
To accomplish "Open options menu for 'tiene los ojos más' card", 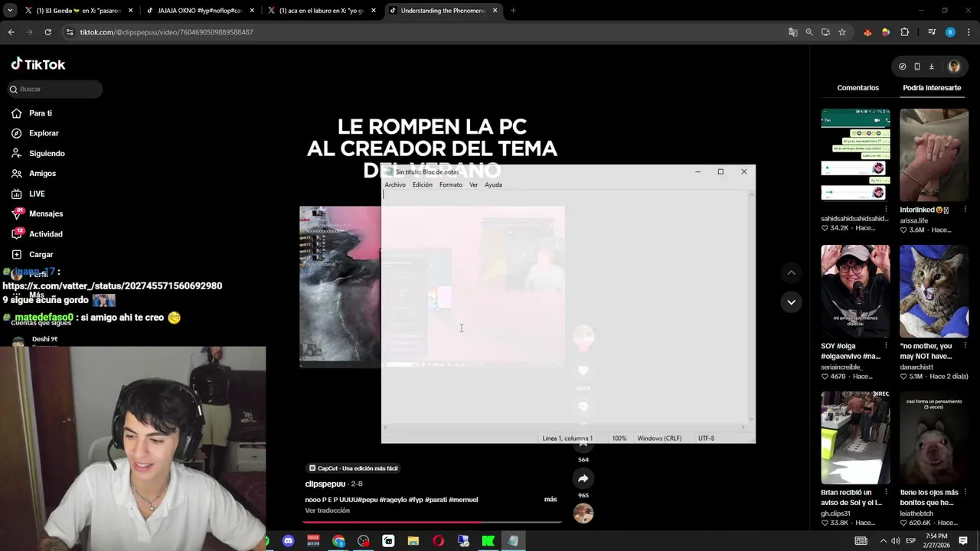I will [x=965, y=493].
